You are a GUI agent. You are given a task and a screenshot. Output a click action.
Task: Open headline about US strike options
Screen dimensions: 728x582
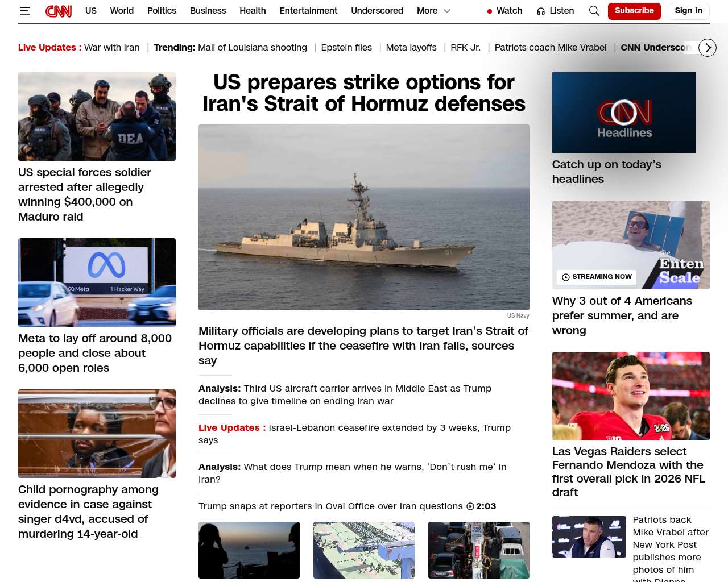coord(364,93)
